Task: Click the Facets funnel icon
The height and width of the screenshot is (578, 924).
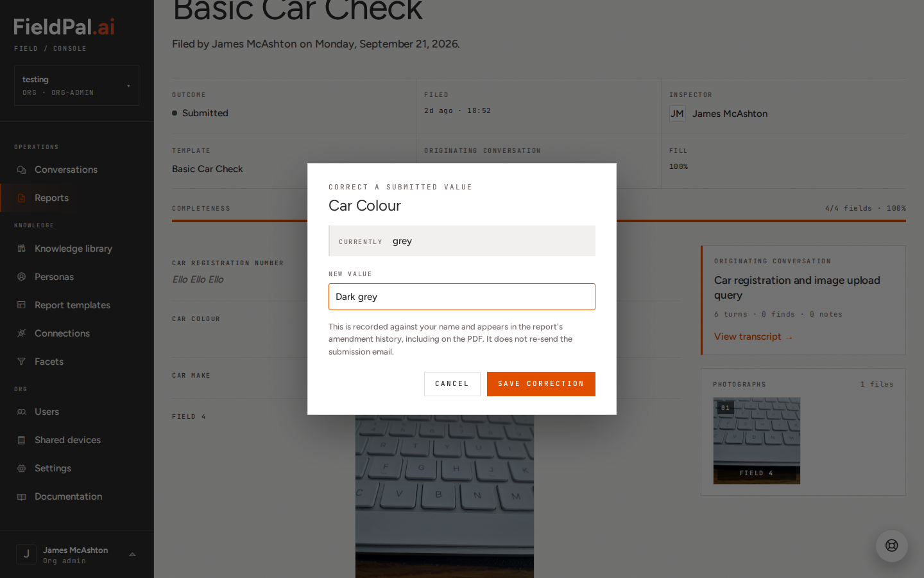Action: pyautogui.click(x=21, y=362)
